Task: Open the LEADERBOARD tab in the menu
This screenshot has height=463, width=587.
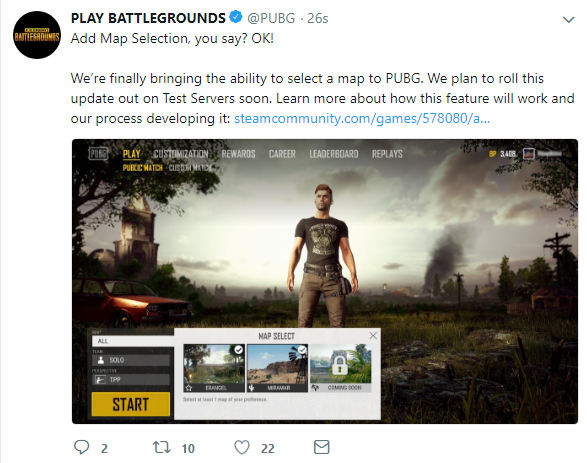Action: coord(334,154)
